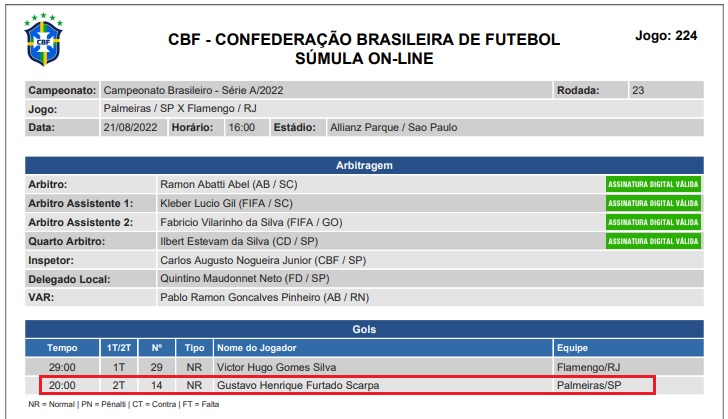Image resolution: width=728 pixels, height=419 pixels.
Task: Click the Tempo column header
Action: point(62,348)
